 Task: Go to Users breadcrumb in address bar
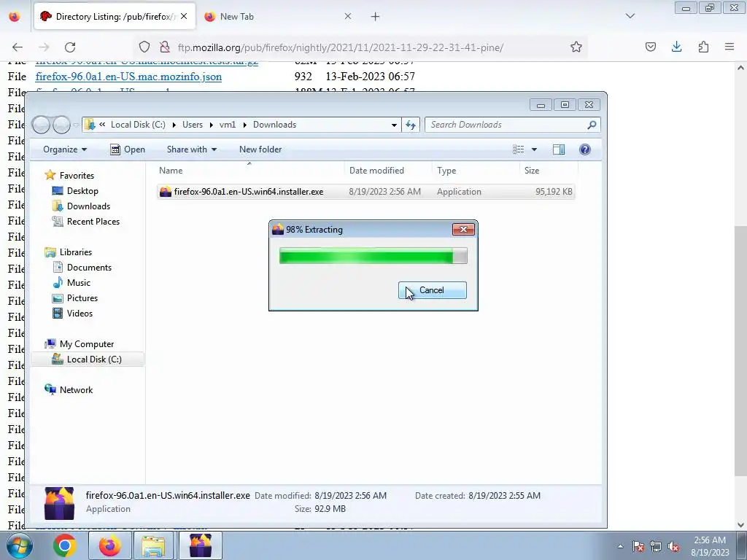193,124
